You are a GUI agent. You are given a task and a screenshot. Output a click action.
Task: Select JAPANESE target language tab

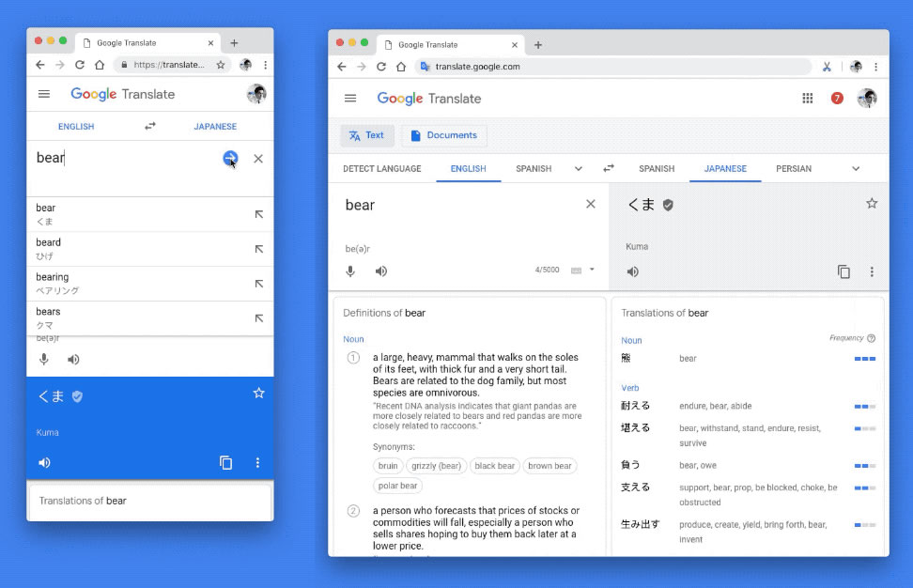click(x=725, y=168)
